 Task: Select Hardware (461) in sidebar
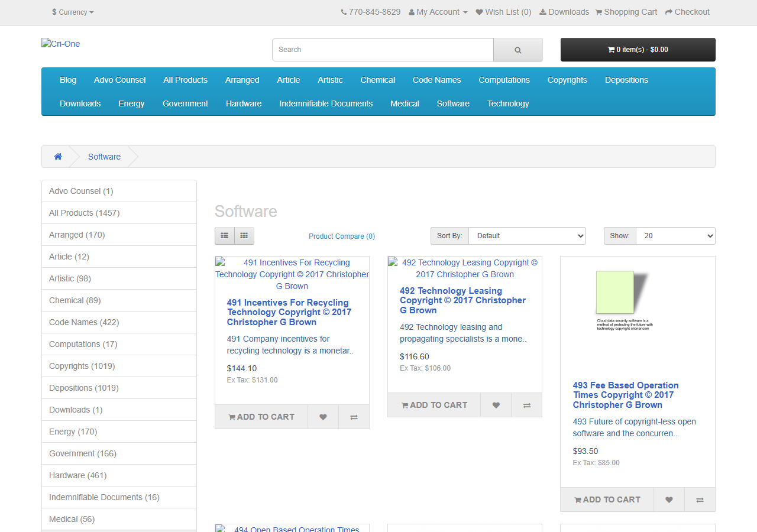[x=119, y=475]
